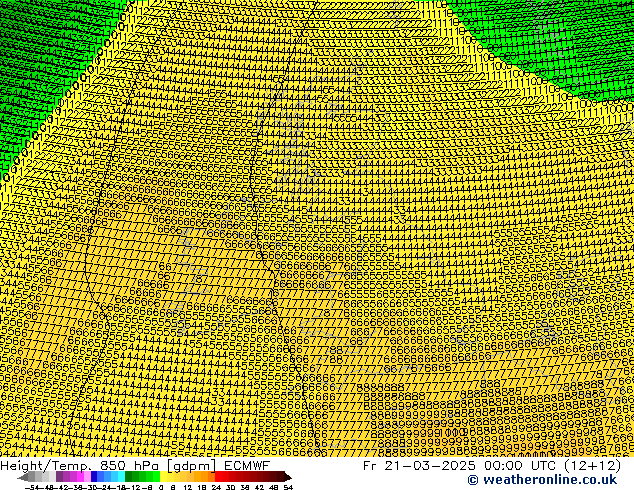Select the bright red 24 degree legend swatch

(x=218, y=477)
